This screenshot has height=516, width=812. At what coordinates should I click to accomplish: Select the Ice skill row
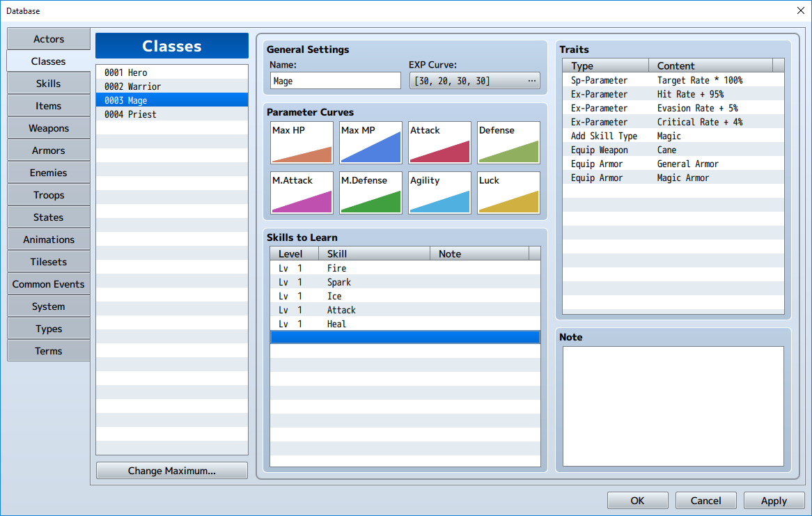[x=405, y=296]
